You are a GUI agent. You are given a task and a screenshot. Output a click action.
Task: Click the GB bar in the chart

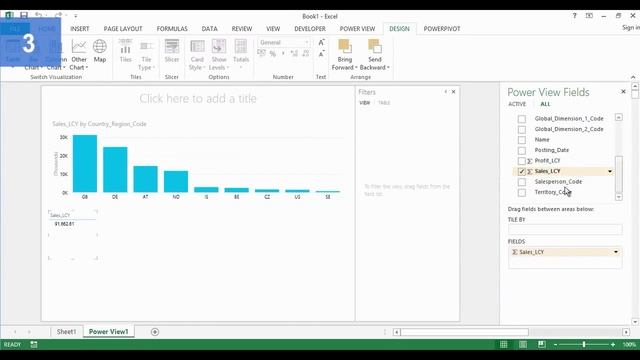click(x=85, y=163)
